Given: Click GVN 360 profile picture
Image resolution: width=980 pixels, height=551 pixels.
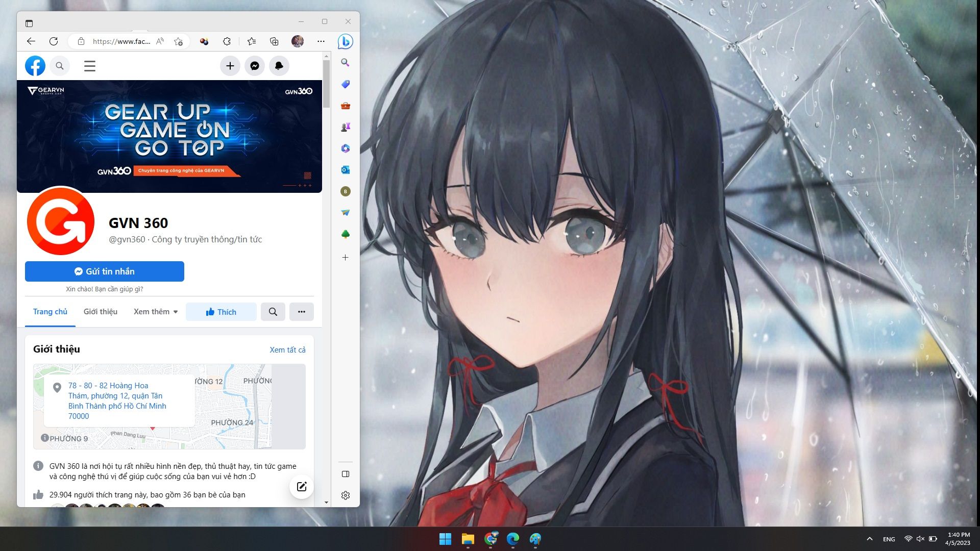Looking at the screenshot, I should pos(61,221).
